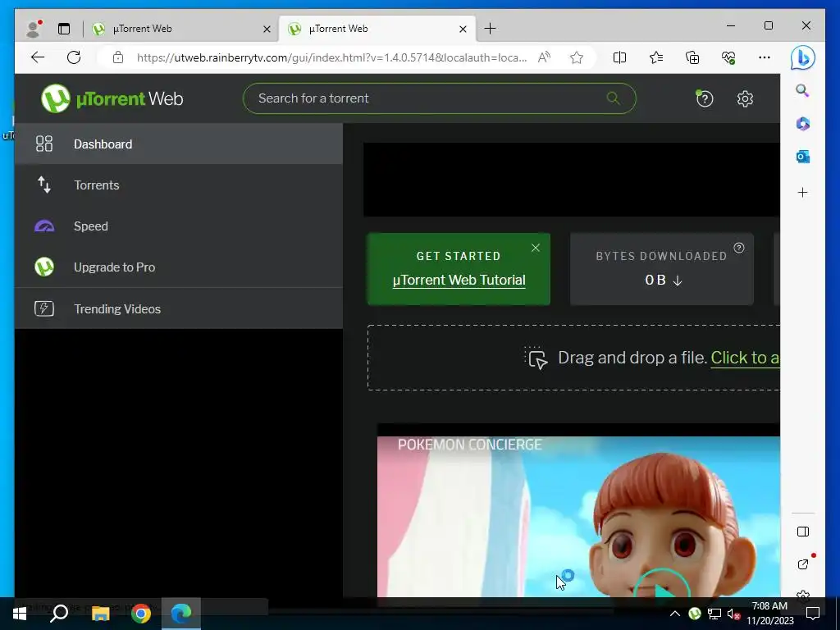Open Outlook in the Edge sidebar

802,157
